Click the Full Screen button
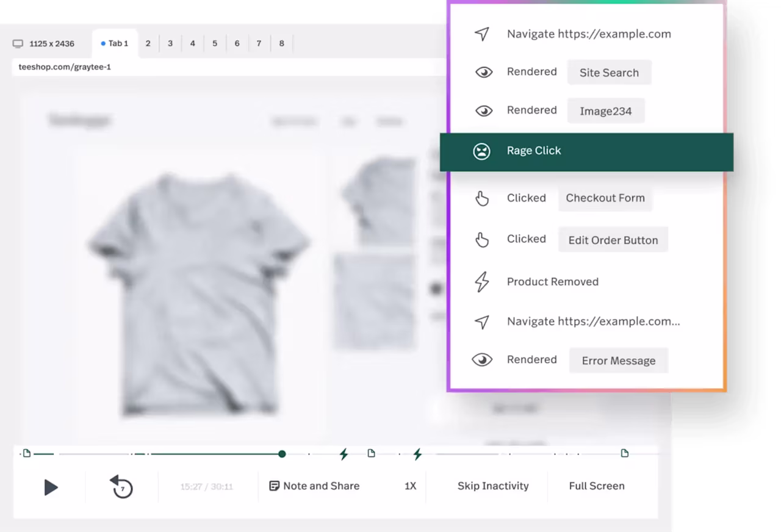The height and width of the screenshot is (532, 781). (597, 486)
